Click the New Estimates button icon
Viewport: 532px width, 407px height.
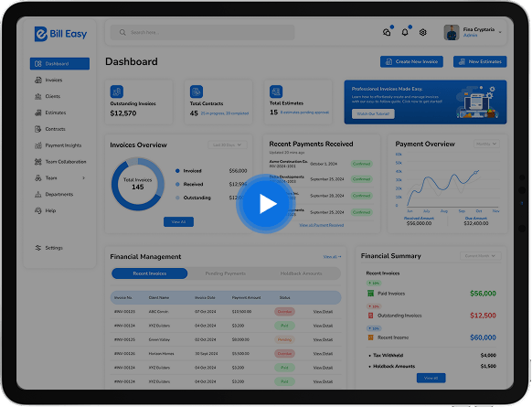(462, 62)
